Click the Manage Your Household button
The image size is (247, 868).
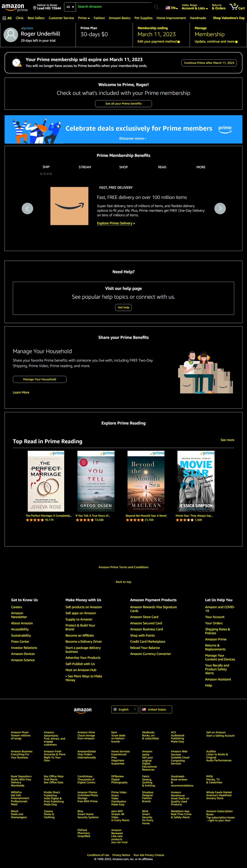click(x=39, y=380)
